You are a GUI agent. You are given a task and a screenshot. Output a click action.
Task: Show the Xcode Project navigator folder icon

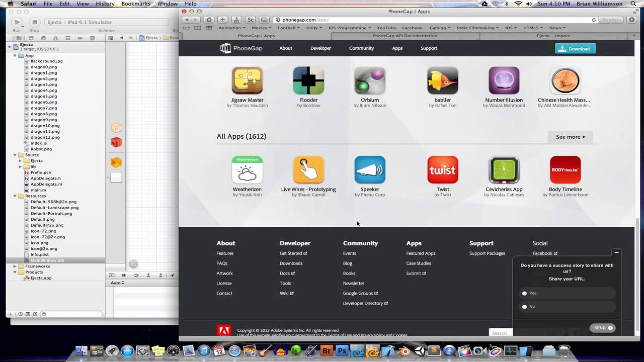[x=19, y=38]
